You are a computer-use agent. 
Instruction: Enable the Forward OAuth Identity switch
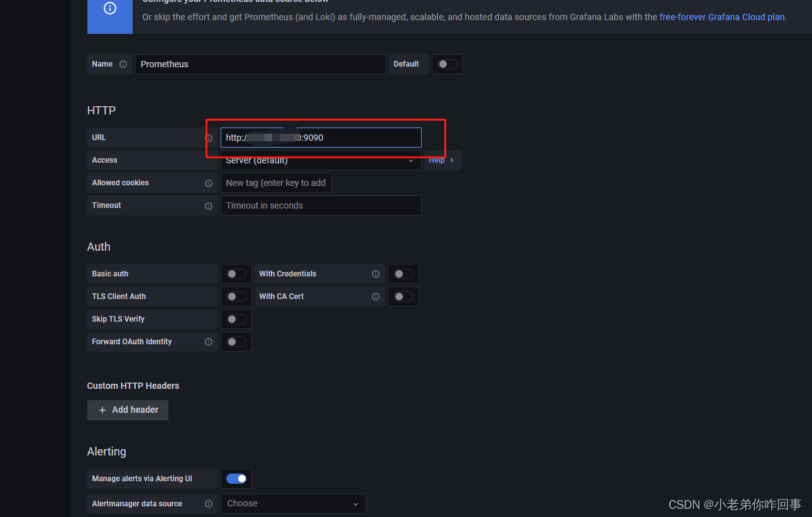point(236,342)
